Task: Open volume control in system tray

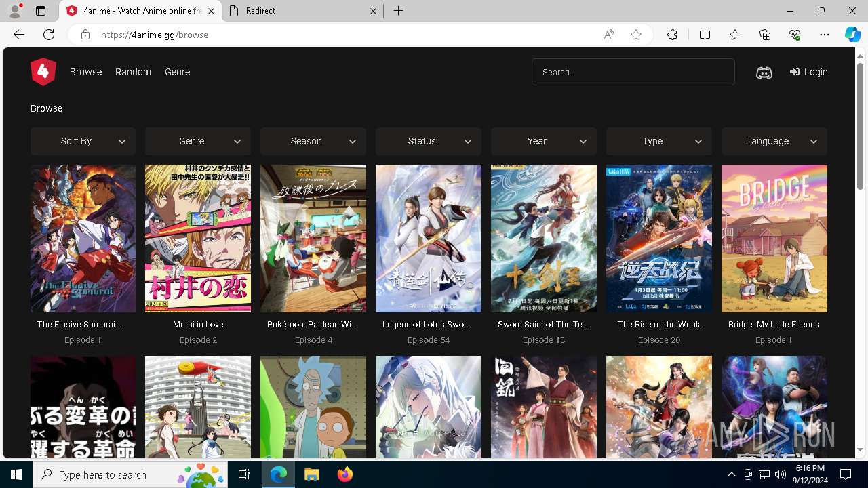Action: tap(780, 474)
